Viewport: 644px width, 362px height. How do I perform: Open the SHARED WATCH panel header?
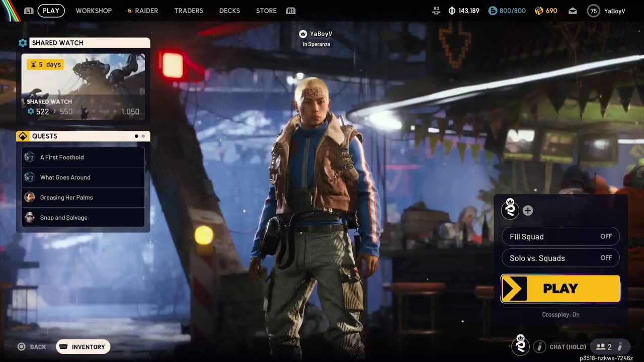[90, 43]
